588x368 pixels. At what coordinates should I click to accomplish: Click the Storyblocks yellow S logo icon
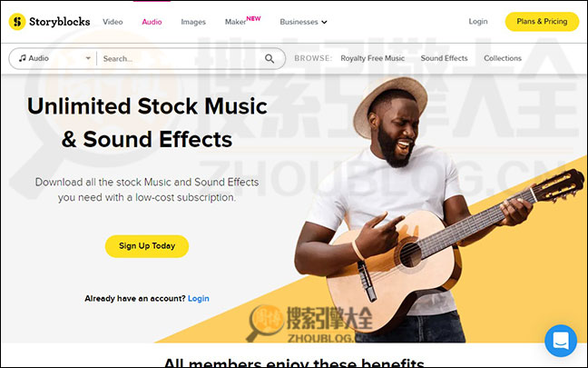17,22
